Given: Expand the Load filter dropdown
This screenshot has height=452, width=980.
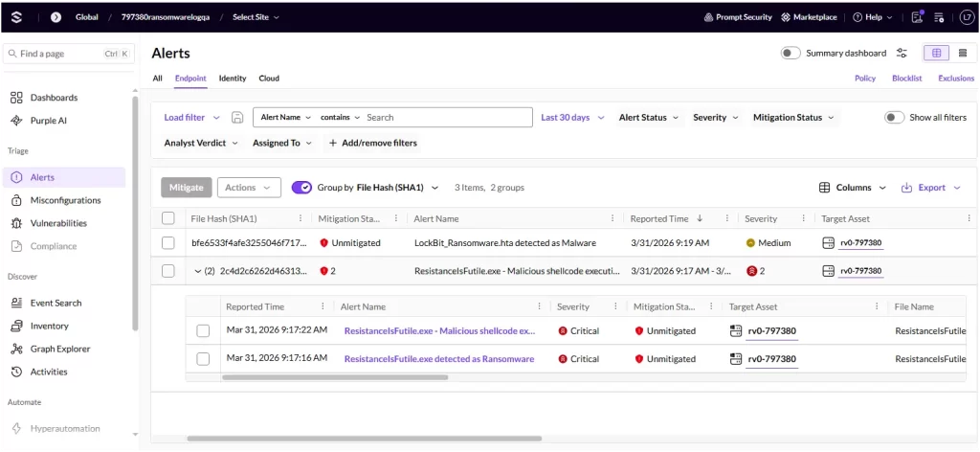Looking at the screenshot, I should (191, 118).
